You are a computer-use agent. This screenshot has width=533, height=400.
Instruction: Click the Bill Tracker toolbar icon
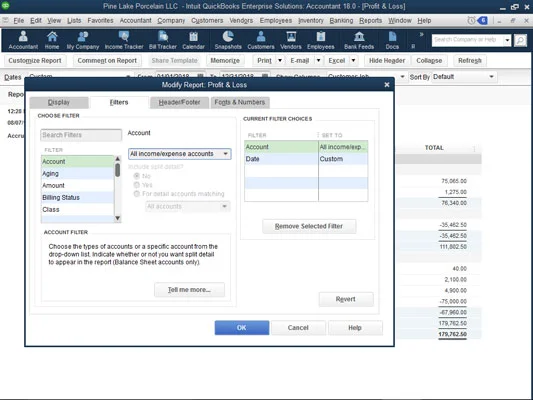click(x=163, y=36)
